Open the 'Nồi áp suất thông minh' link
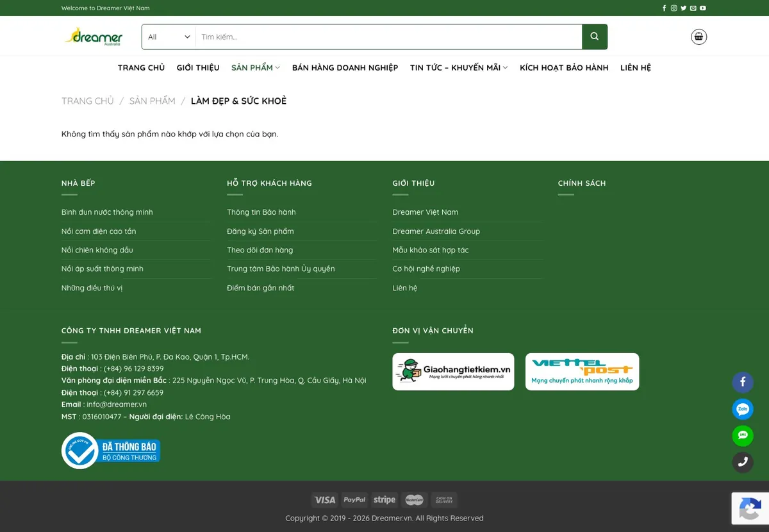Viewport: 769px width, 532px height. 103,269
